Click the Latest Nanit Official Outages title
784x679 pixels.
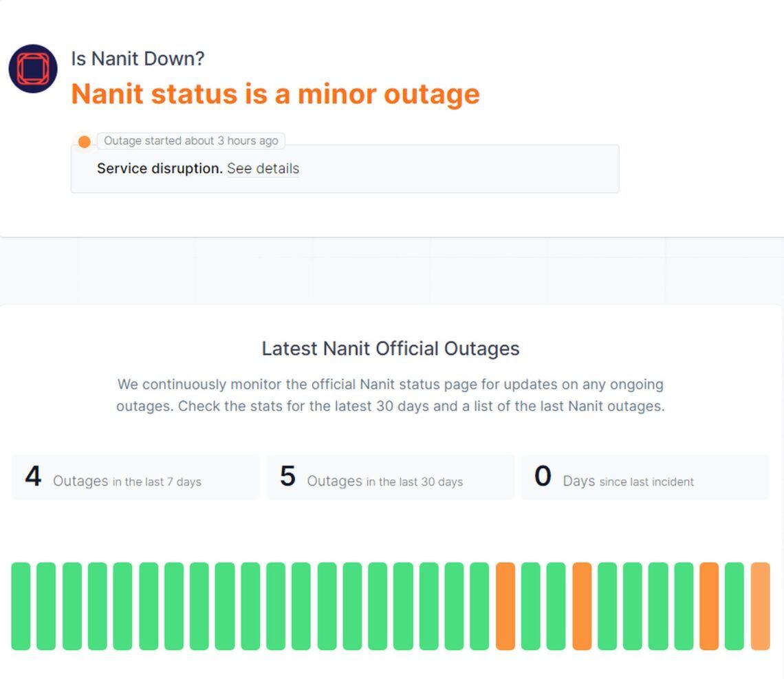pyautogui.click(x=390, y=349)
